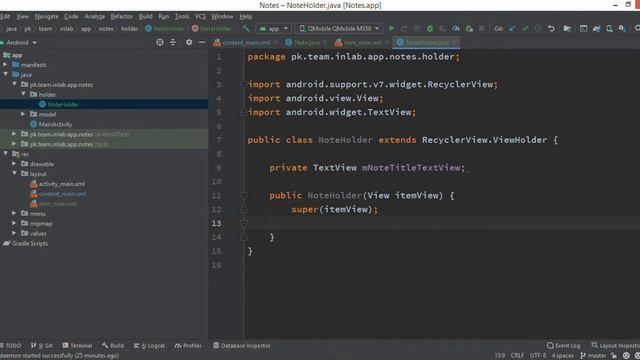Open the Tools menu

[x=182, y=17]
